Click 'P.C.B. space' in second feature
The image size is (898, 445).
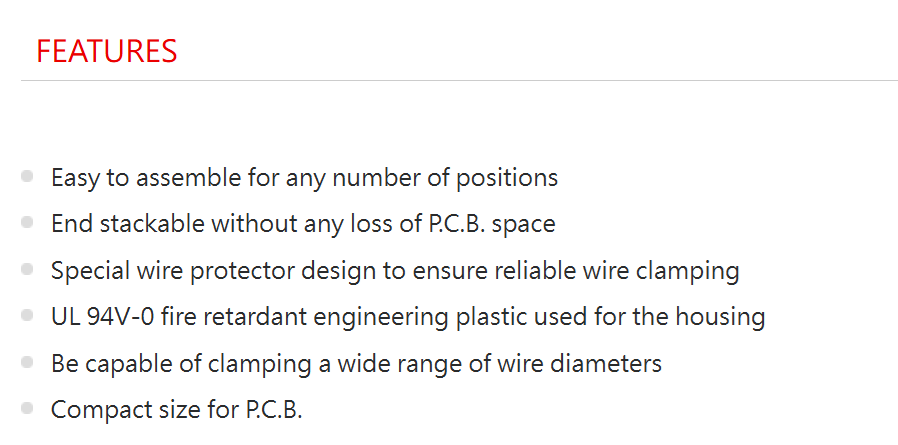[492, 225]
